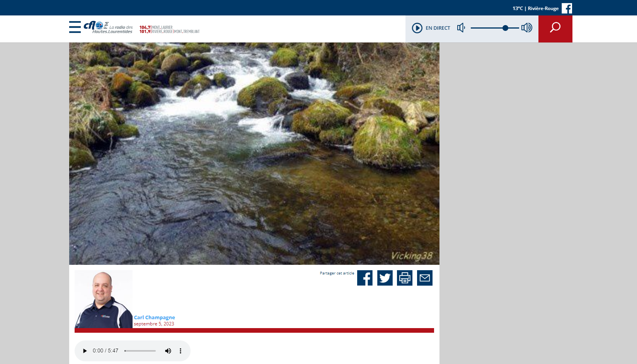This screenshot has height=364, width=637.
Task: Click the EN DIRECT label
Action: 438,28
